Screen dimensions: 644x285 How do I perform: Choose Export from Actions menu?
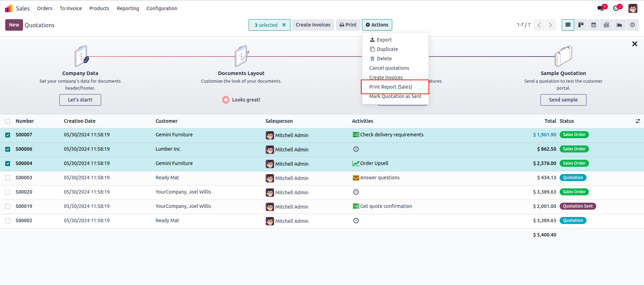(x=395, y=40)
